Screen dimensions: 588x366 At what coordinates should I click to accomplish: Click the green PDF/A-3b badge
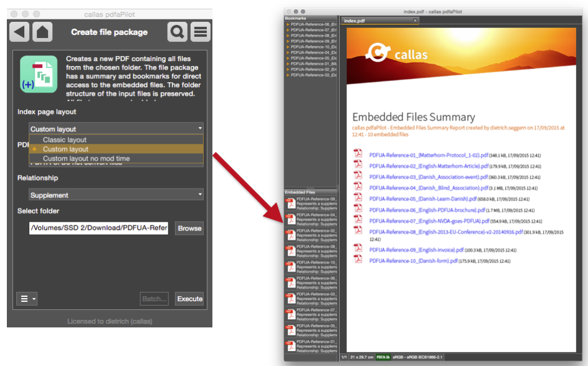[x=383, y=357]
